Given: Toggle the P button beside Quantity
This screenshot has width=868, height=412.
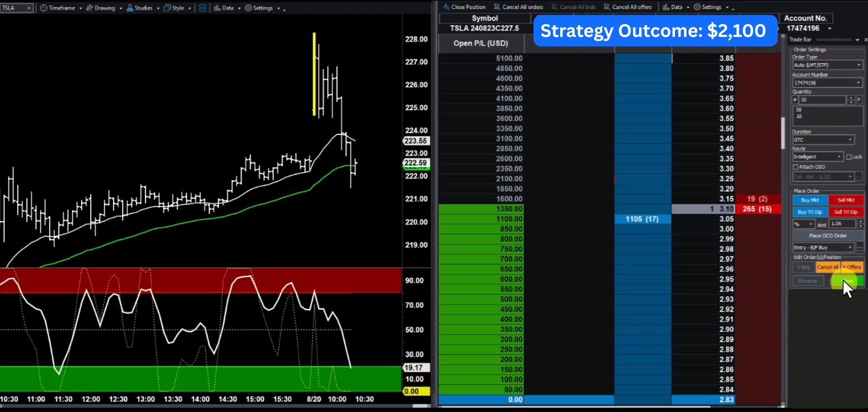Looking at the screenshot, I should 859,100.
